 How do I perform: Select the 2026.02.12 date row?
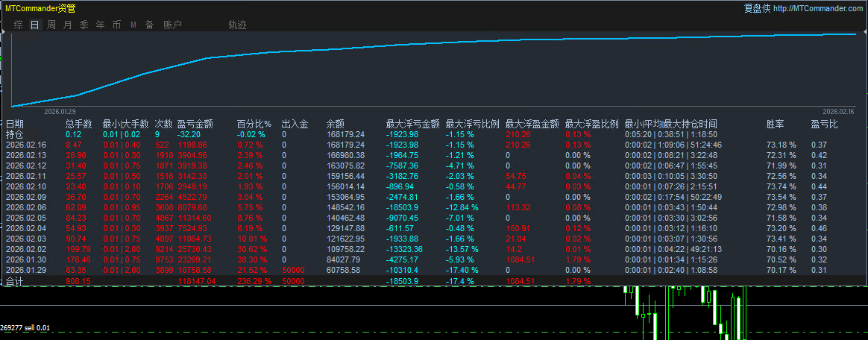(26, 166)
